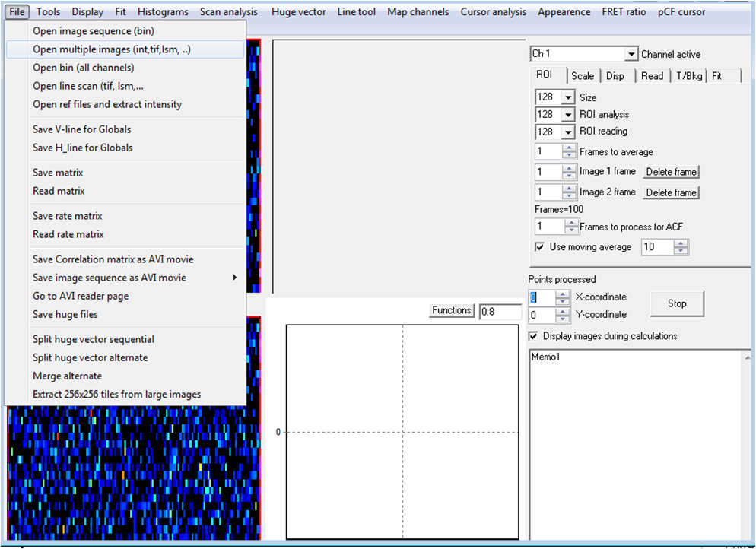Image resolution: width=756 pixels, height=549 pixels.
Task: Choose Extract 256x256 tiles from large images
Action: [116, 394]
